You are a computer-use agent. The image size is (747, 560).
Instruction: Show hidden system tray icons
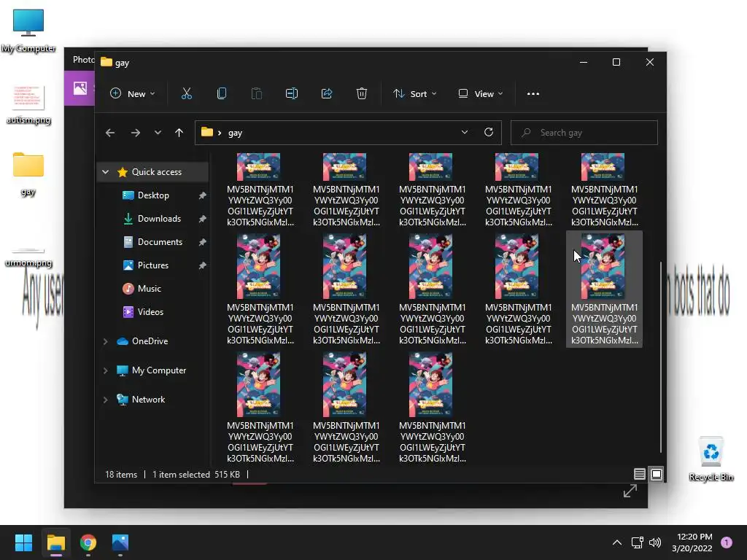click(x=617, y=542)
